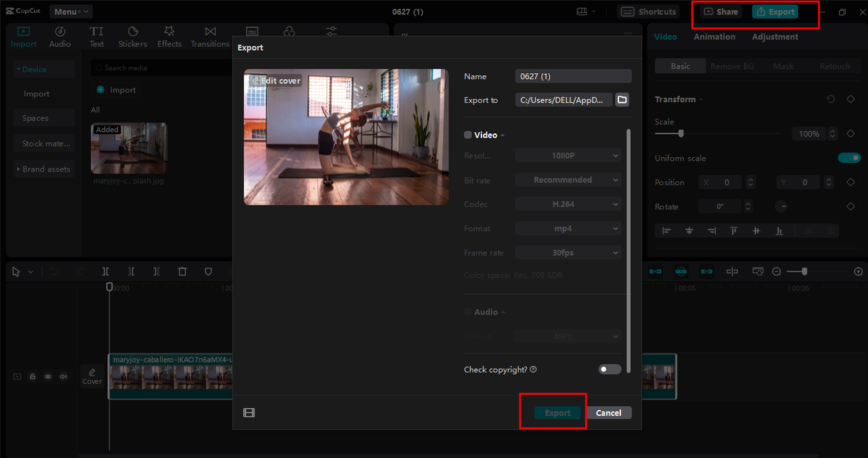Viewport: 868px width, 458px height.
Task: Click the trash delete icon in the timeline toolbar
Action: coord(182,271)
